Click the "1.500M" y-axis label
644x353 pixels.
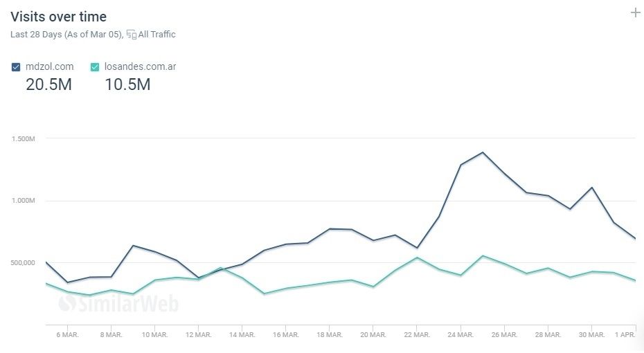click(24, 139)
